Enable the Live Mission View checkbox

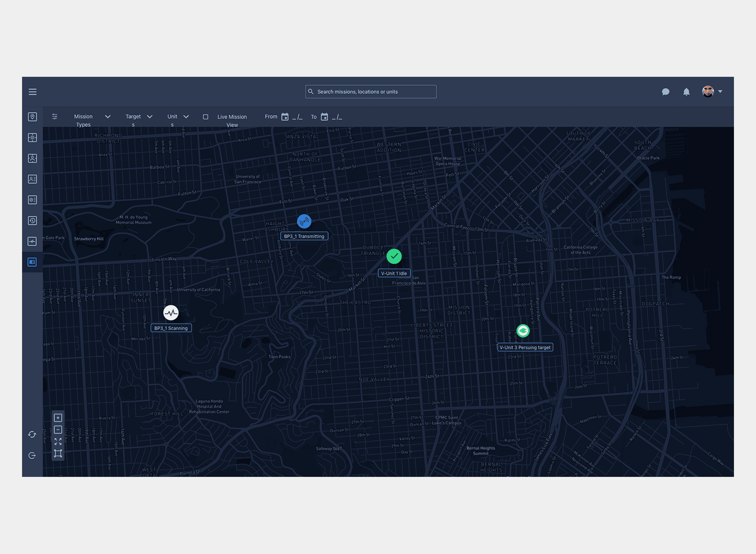click(206, 117)
